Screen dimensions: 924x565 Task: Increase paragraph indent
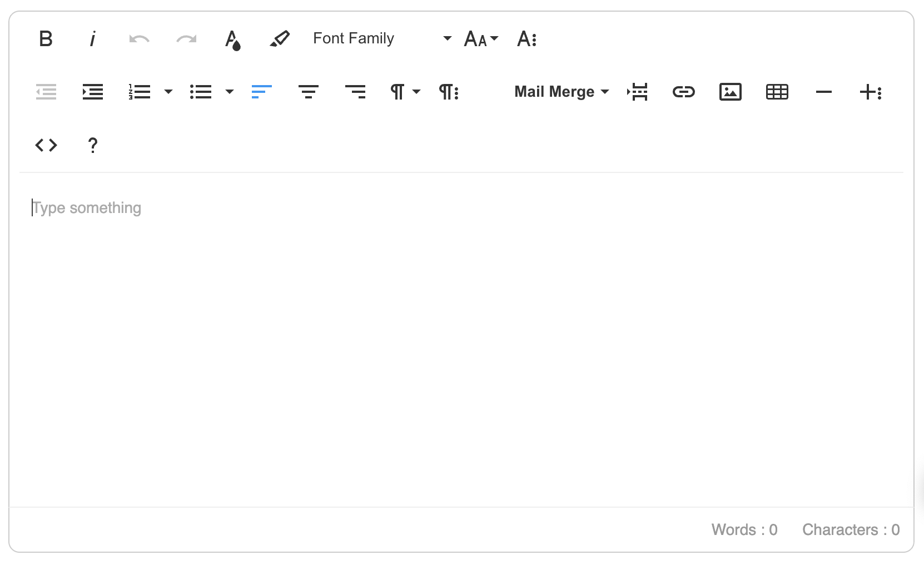pyautogui.click(x=92, y=92)
